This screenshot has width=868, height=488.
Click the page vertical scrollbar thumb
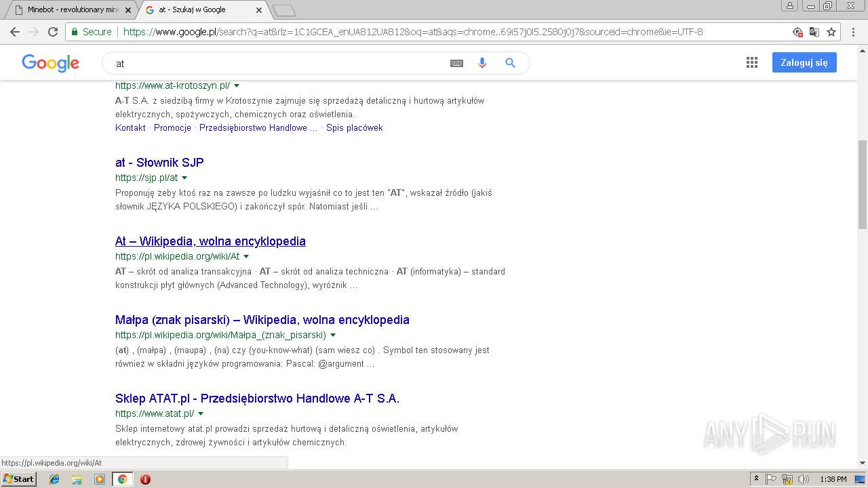(863, 184)
